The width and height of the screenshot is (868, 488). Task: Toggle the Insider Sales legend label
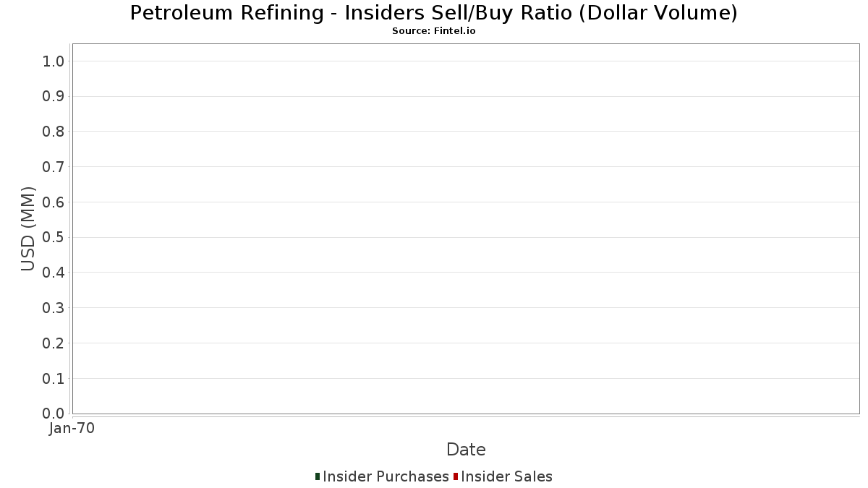click(x=506, y=476)
